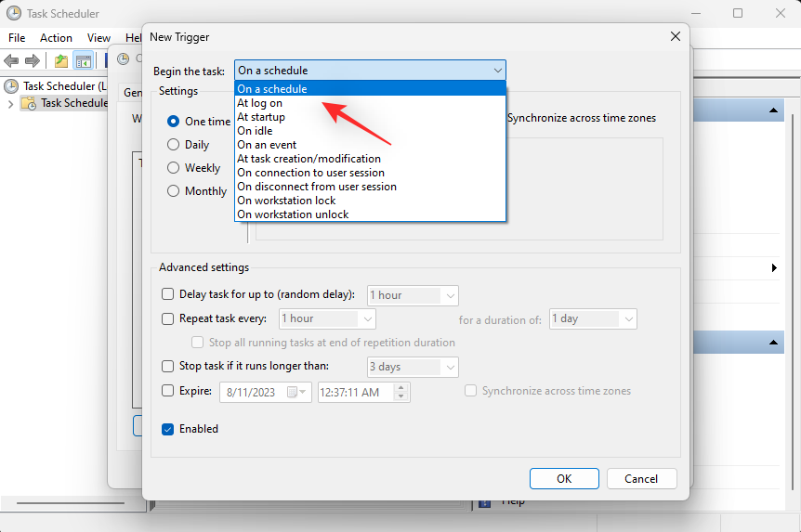
Task: Click the Up One Level folder icon
Action: coord(61,61)
